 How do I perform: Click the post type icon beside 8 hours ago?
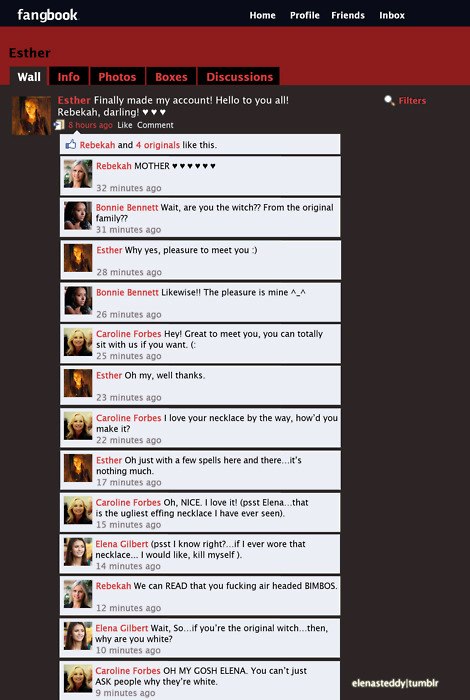tap(59, 125)
